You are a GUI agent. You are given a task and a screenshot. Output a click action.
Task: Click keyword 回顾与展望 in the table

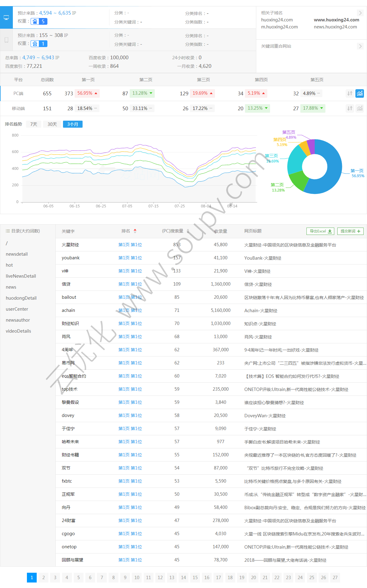[x=72, y=560]
